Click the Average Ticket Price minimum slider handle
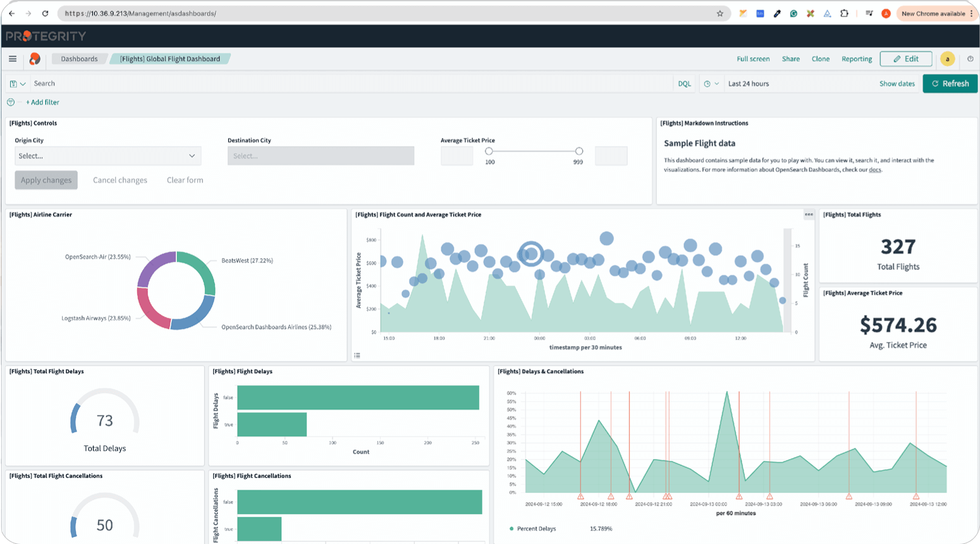980x544 pixels. (489, 151)
